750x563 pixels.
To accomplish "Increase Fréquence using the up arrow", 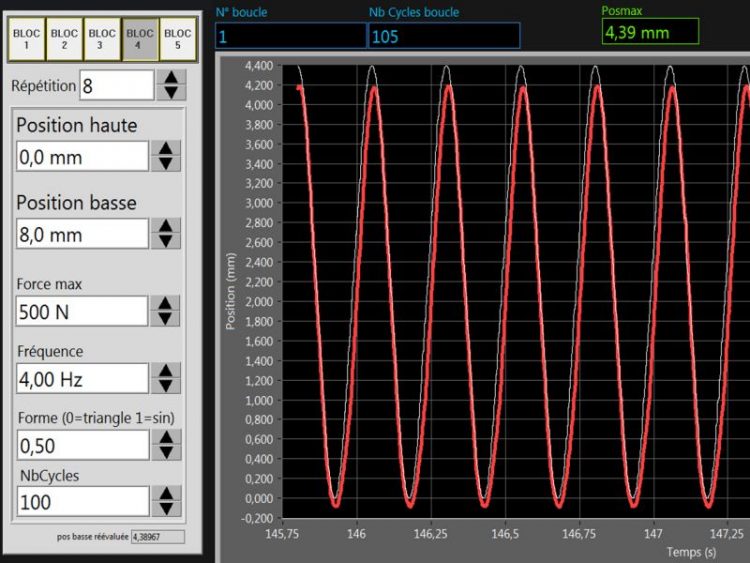I will point(166,370).
